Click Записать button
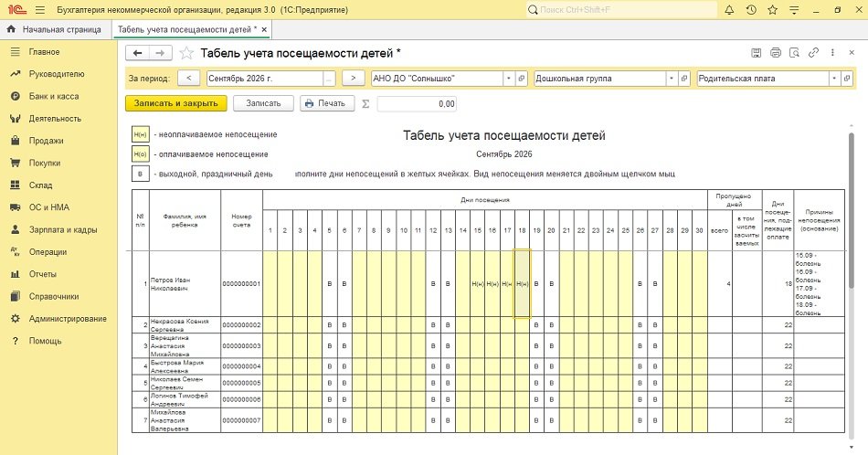The width and height of the screenshot is (868, 455). [x=263, y=103]
